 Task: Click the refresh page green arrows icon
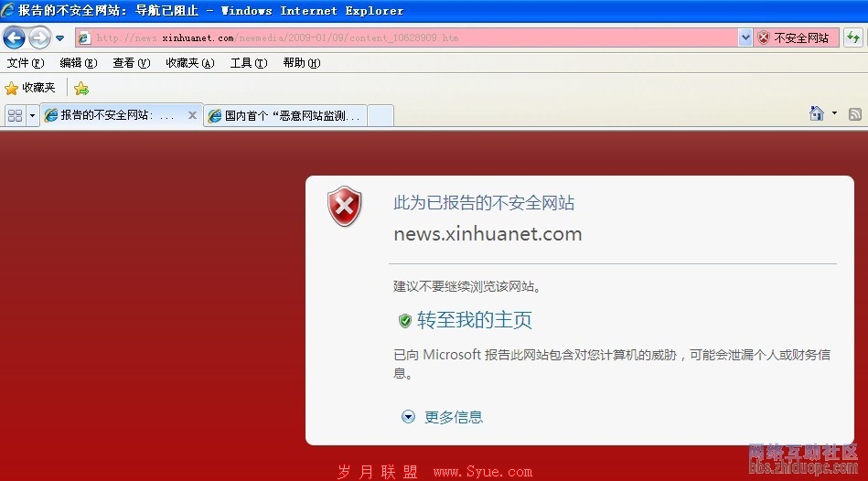(x=853, y=37)
